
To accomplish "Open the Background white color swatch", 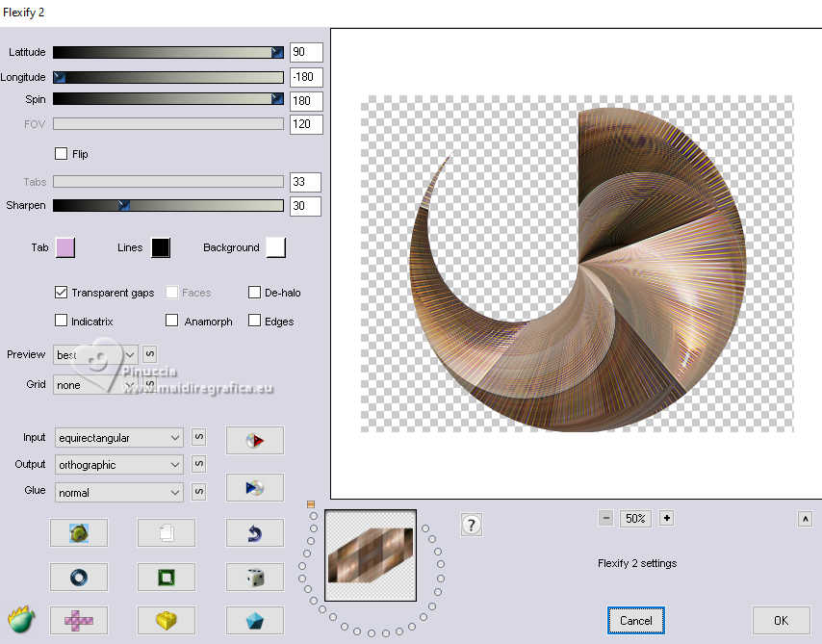I will click(275, 247).
